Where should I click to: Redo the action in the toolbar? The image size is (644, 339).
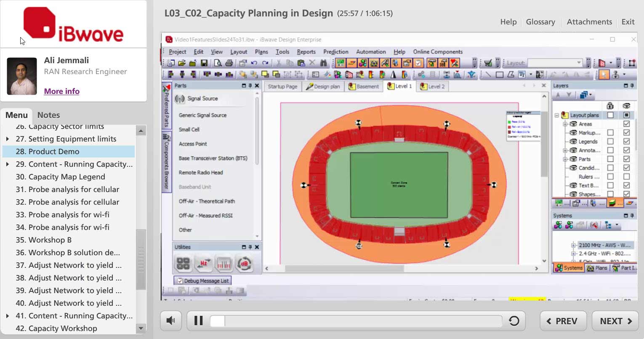pyautogui.click(x=265, y=63)
